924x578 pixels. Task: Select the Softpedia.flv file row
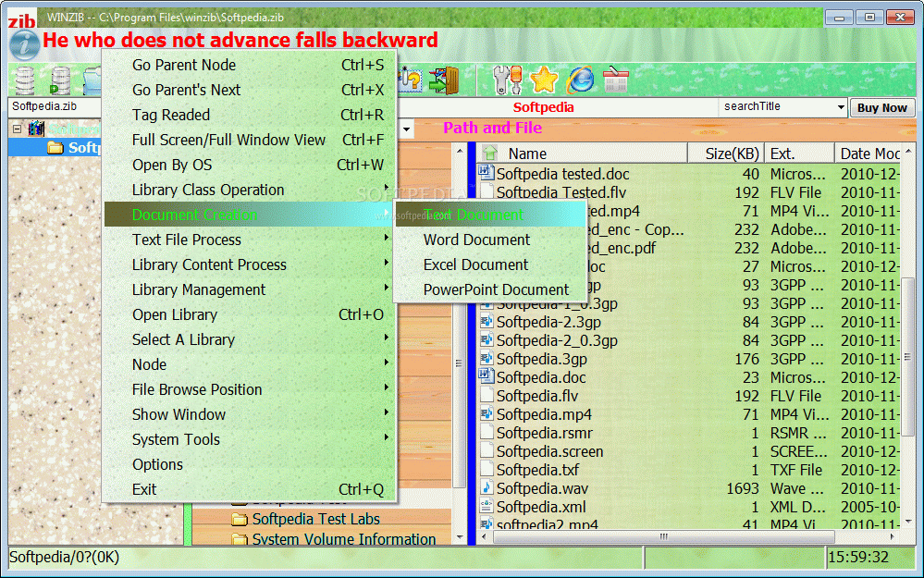[x=689, y=396]
